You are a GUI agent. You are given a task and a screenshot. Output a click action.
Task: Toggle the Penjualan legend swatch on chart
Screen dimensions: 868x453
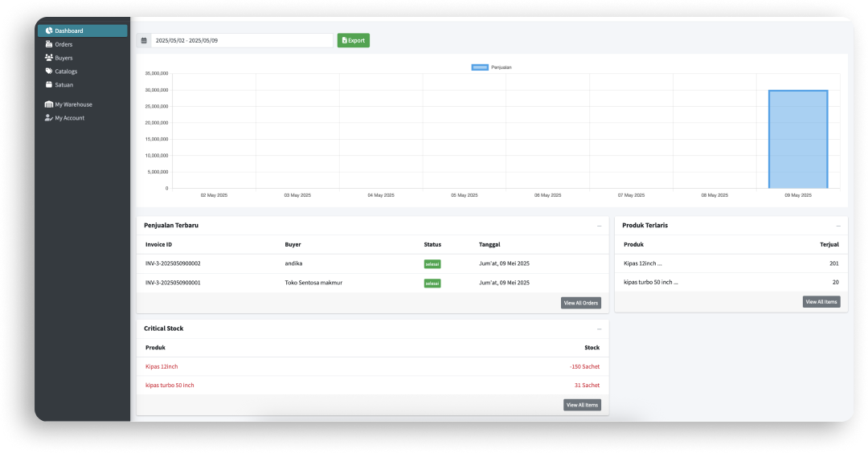(x=480, y=67)
